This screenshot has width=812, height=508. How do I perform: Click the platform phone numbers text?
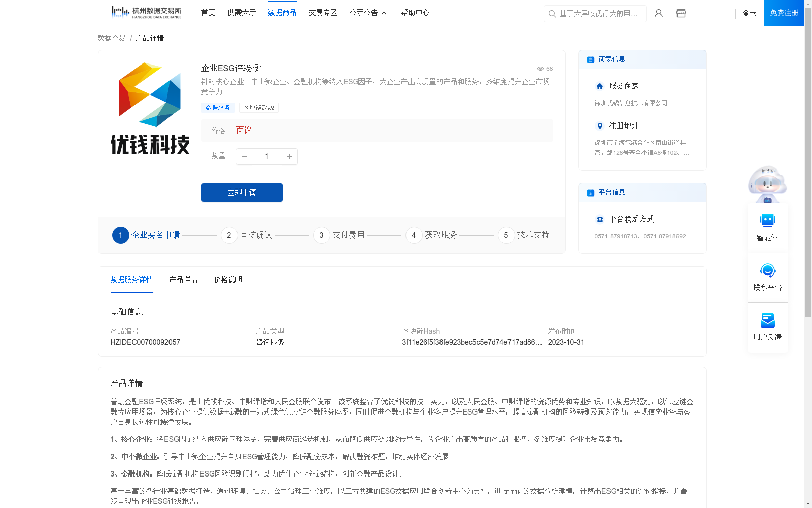click(640, 236)
